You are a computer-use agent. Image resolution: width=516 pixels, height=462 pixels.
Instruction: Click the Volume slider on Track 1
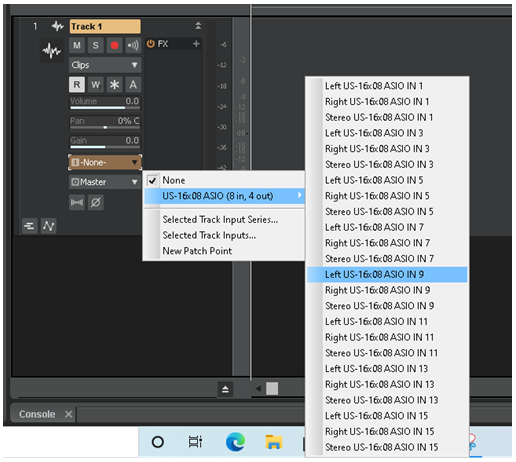[105, 103]
